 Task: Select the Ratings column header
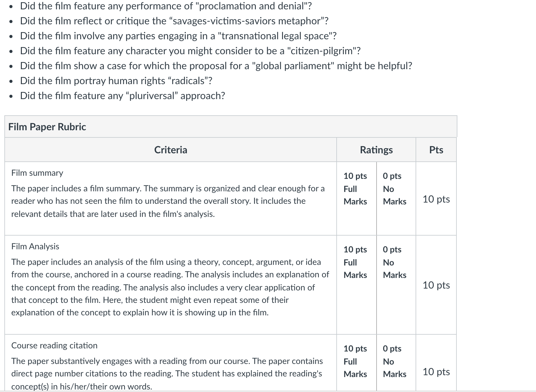pos(376,150)
